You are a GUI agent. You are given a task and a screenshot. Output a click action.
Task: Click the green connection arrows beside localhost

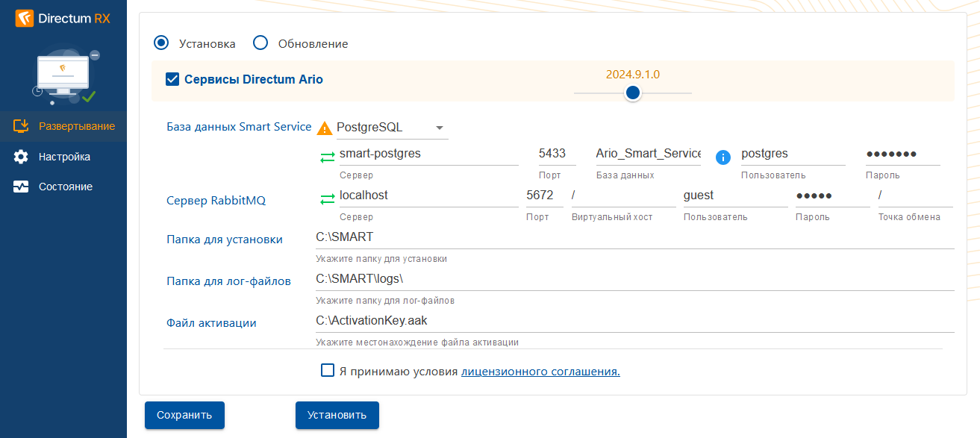click(x=327, y=199)
